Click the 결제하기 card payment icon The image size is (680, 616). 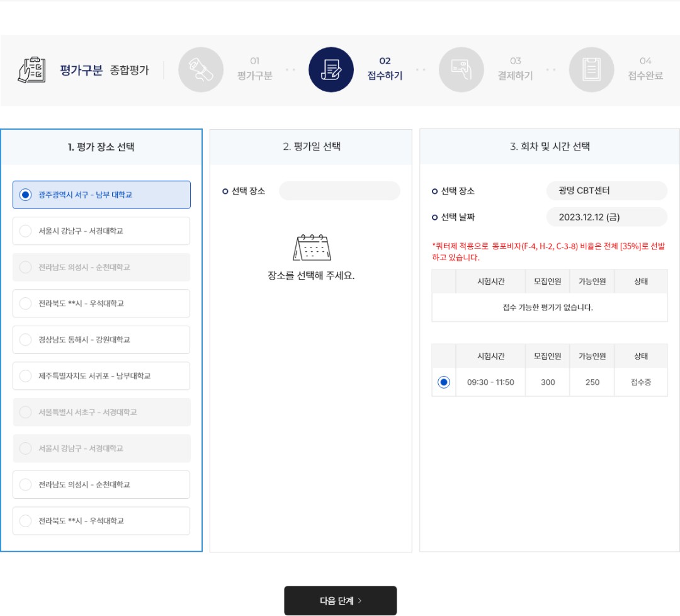pos(462,69)
